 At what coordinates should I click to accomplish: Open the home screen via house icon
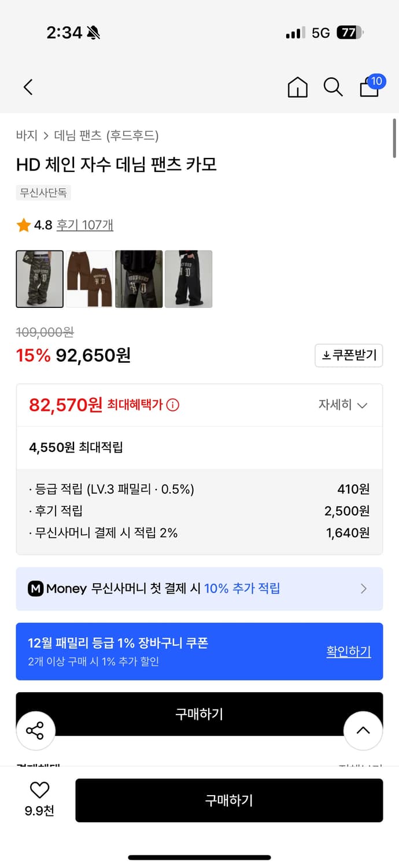click(x=297, y=88)
